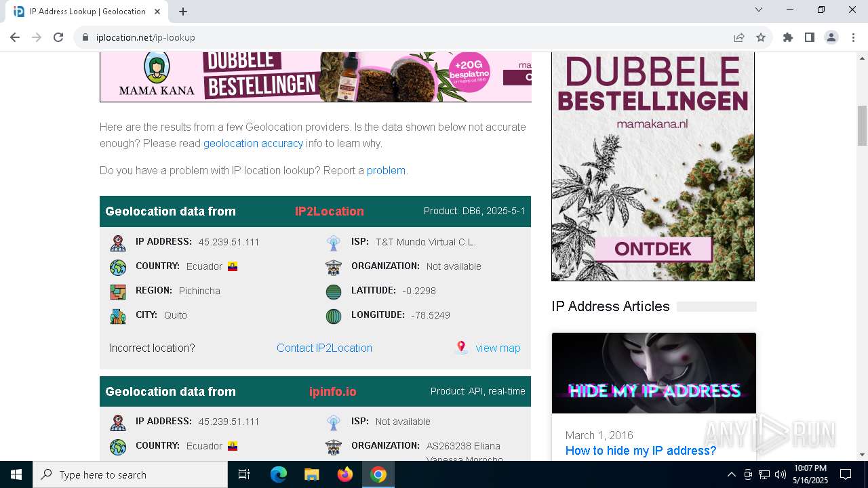Select the latitude value -0.2298
Screen dimensions: 868x488
pyautogui.click(x=419, y=291)
